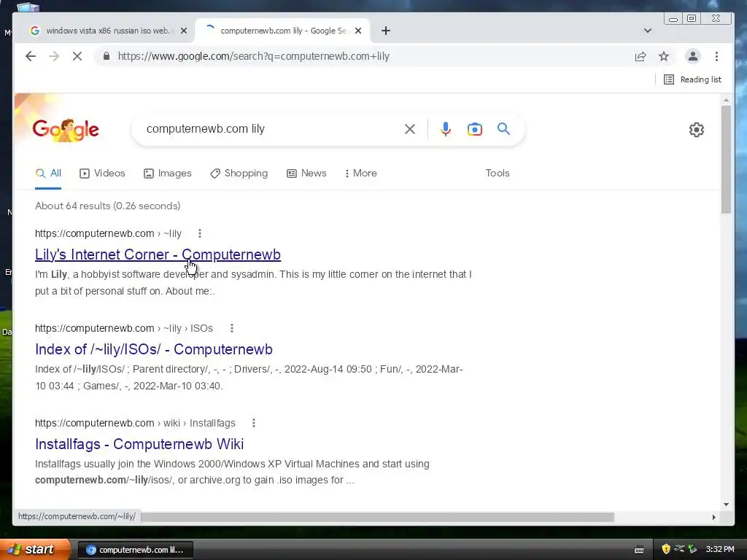
Task: Click the computernewb.com taskbar button
Action: point(135,550)
